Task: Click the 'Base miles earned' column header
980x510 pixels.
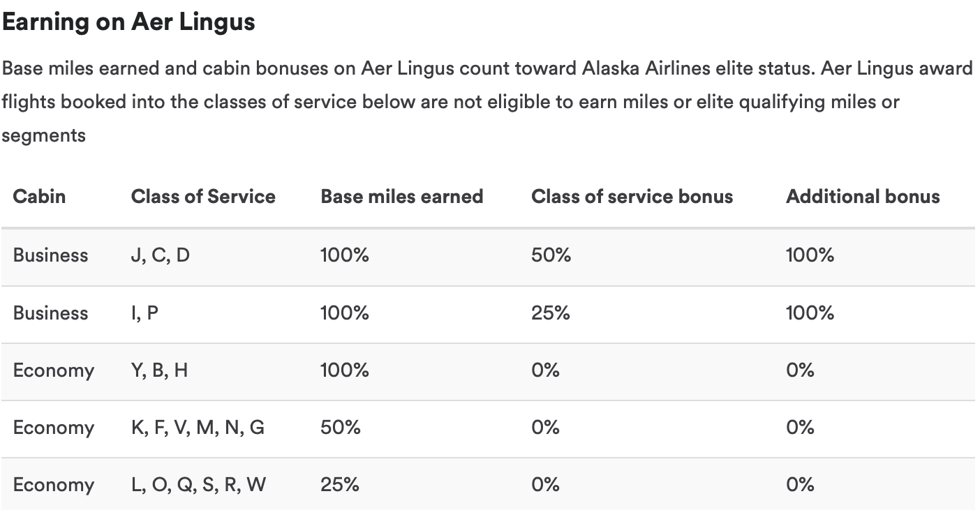Action: [x=402, y=196]
